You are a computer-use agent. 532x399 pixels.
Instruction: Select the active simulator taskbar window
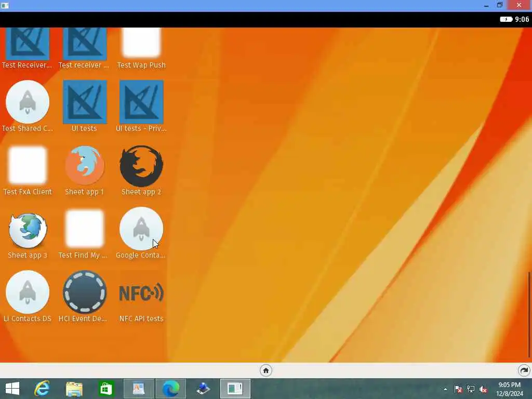[x=235, y=389]
